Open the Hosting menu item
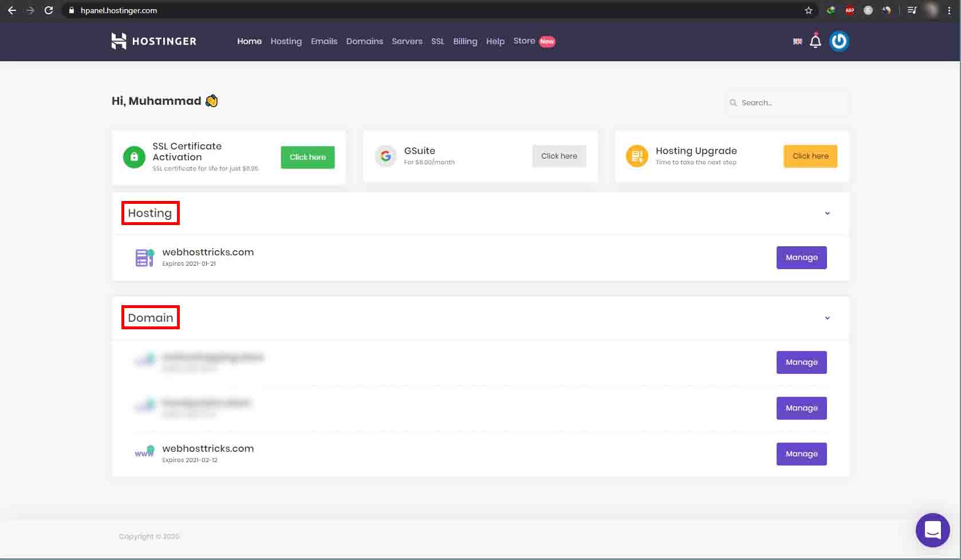 286,41
